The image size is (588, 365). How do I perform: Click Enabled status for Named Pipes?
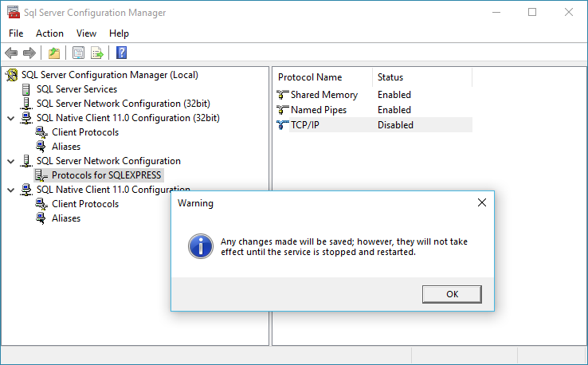394,110
